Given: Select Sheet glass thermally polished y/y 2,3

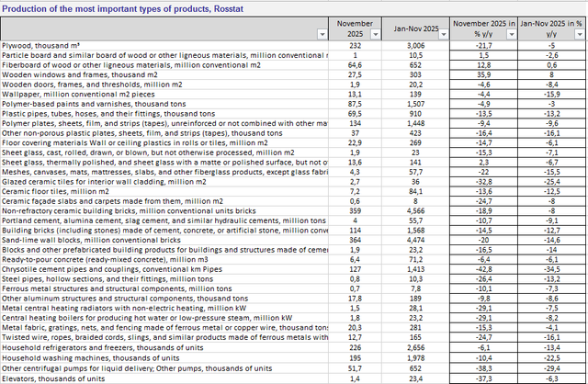Looking at the screenshot, I should [484, 163].
